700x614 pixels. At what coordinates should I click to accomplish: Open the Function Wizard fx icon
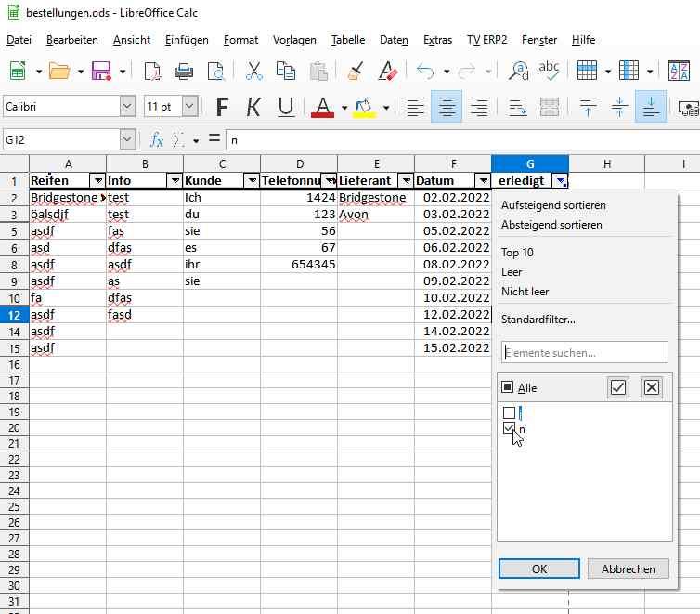(157, 140)
